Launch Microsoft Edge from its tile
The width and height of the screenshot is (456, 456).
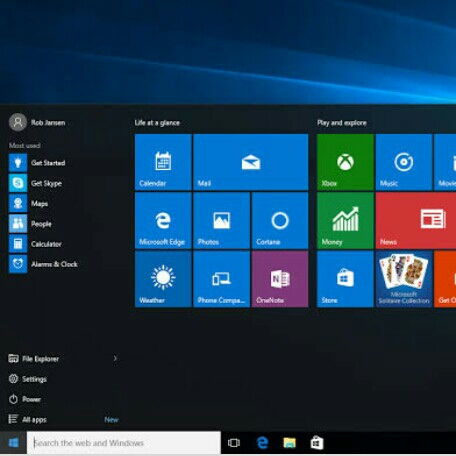click(163, 221)
